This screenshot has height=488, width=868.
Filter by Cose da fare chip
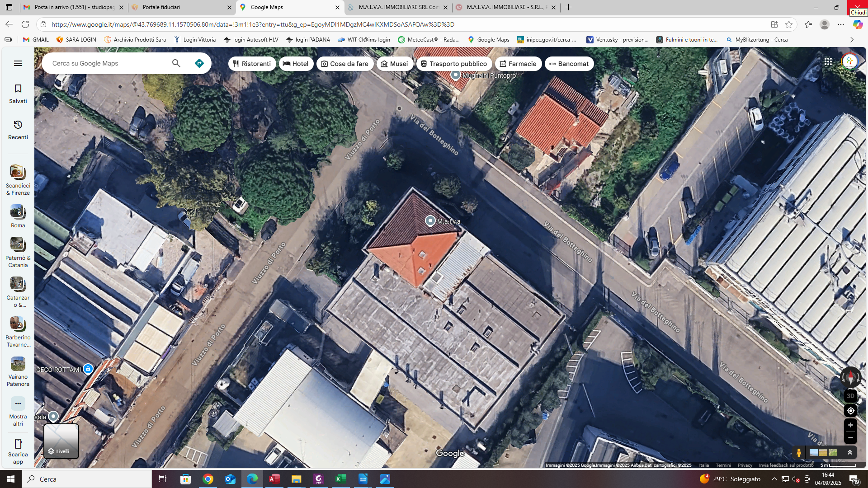point(345,64)
